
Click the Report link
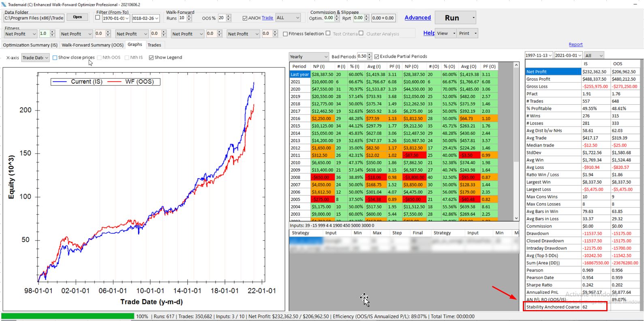tap(575, 45)
